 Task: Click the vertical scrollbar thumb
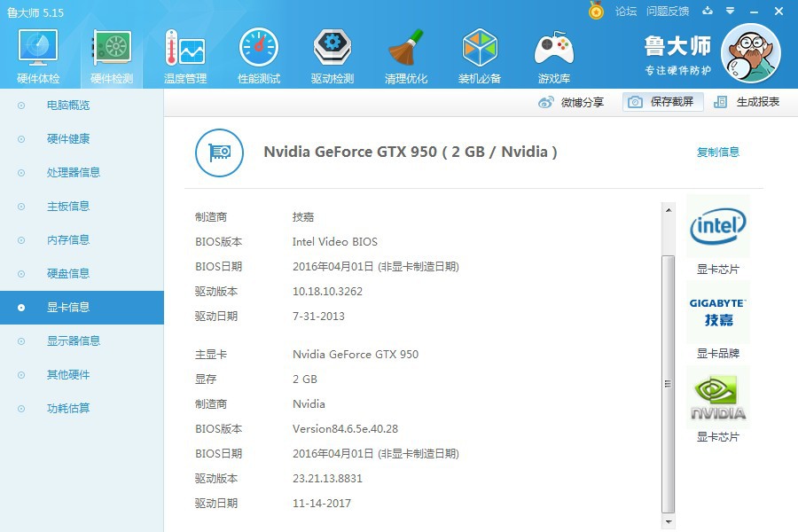(669, 384)
